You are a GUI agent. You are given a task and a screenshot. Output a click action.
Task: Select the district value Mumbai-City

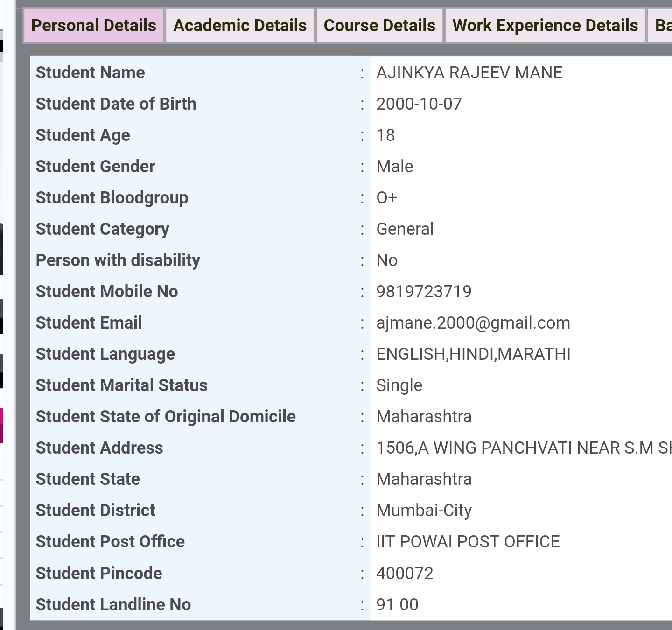tap(424, 510)
